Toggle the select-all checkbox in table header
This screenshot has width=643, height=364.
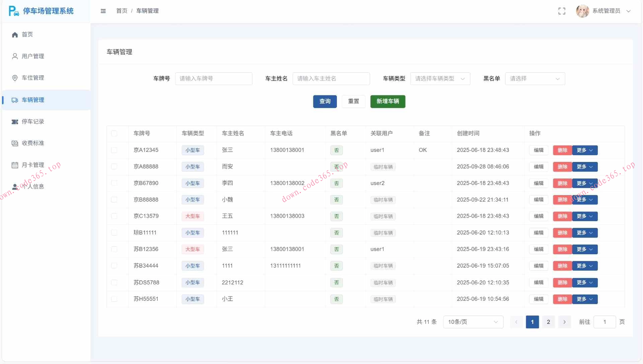tap(114, 133)
